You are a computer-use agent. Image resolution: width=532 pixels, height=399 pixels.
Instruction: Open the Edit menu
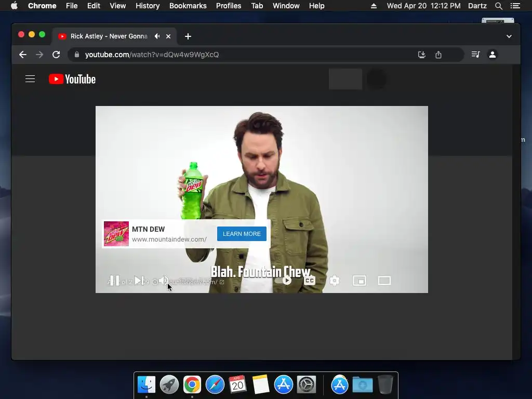94,6
